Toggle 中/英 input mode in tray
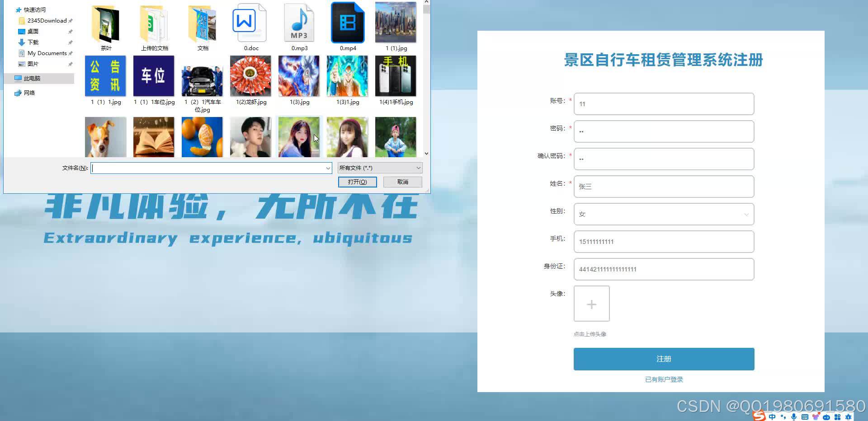This screenshot has width=868, height=421. (x=772, y=416)
